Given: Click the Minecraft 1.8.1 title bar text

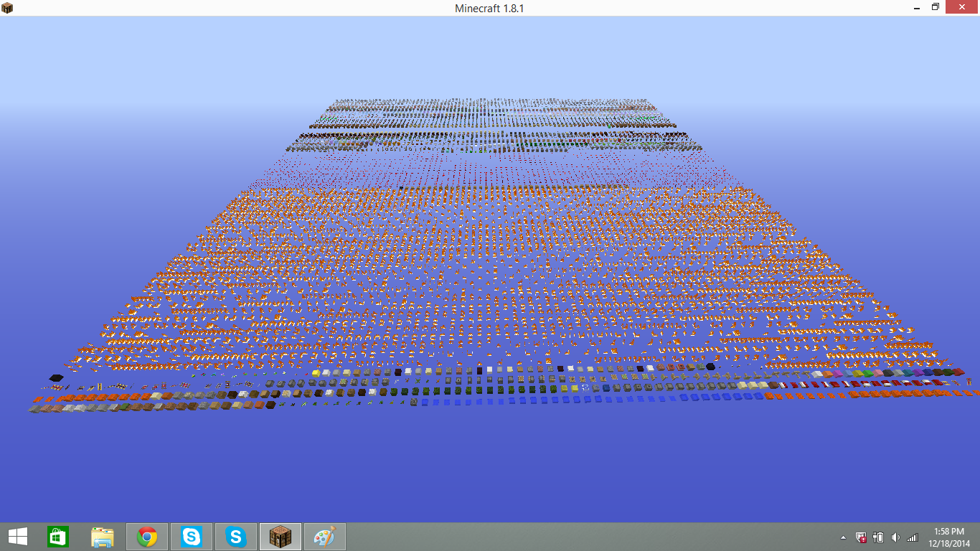Looking at the screenshot, I should (490, 8).
